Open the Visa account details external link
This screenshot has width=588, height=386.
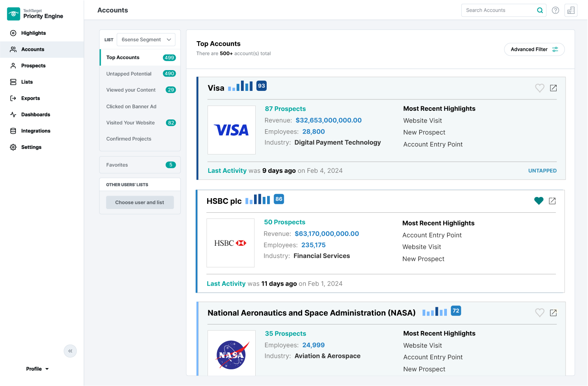click(x=553, y=88)
